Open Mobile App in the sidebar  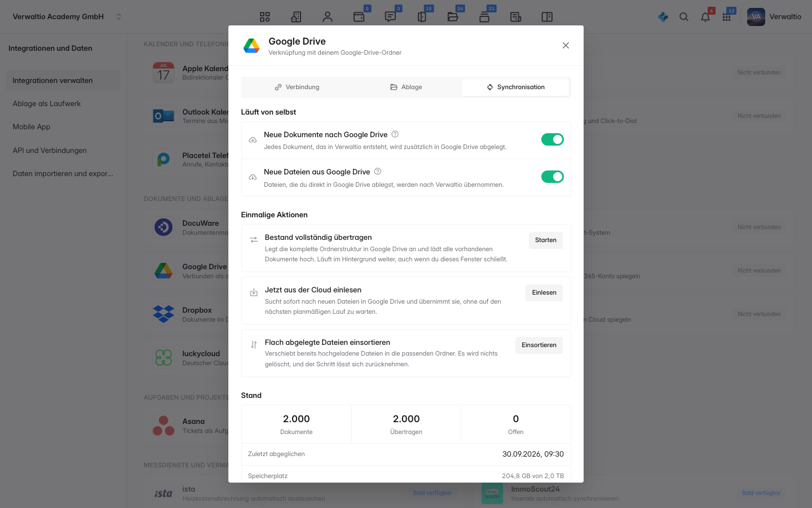pyautogui.click(x=63, y=127)
